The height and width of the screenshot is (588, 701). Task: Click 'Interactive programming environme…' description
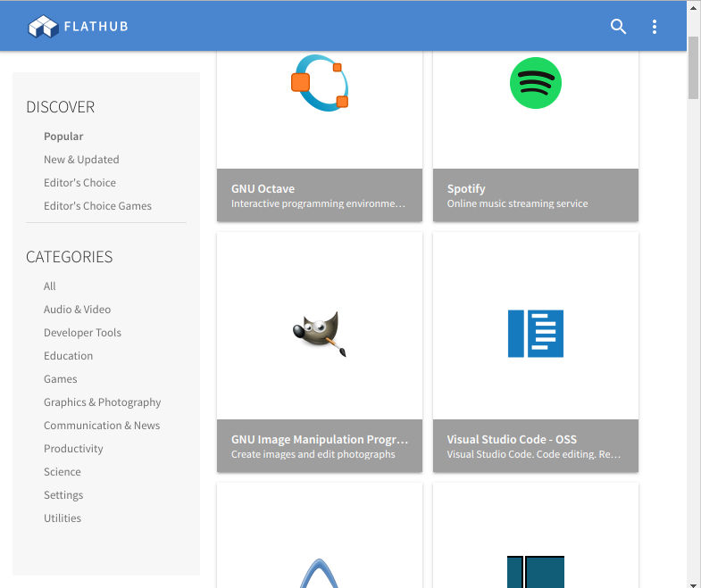click(x=318, y=203)
